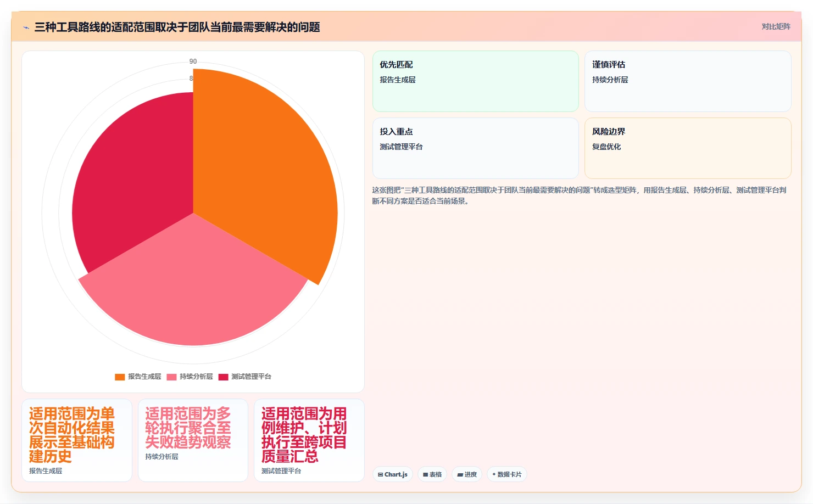The height and width of the screenshot is (504, 813).
Task: Open the 风险边界 card
Action: point(688,148)
